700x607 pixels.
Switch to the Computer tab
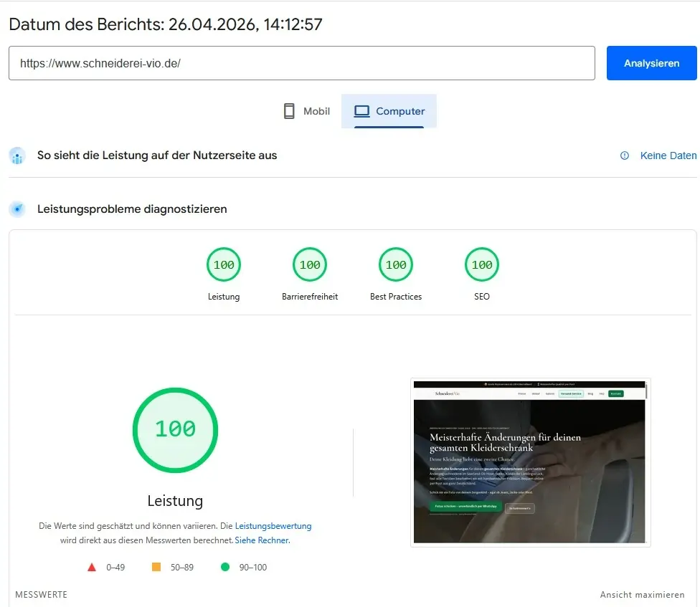coord(389,110)
